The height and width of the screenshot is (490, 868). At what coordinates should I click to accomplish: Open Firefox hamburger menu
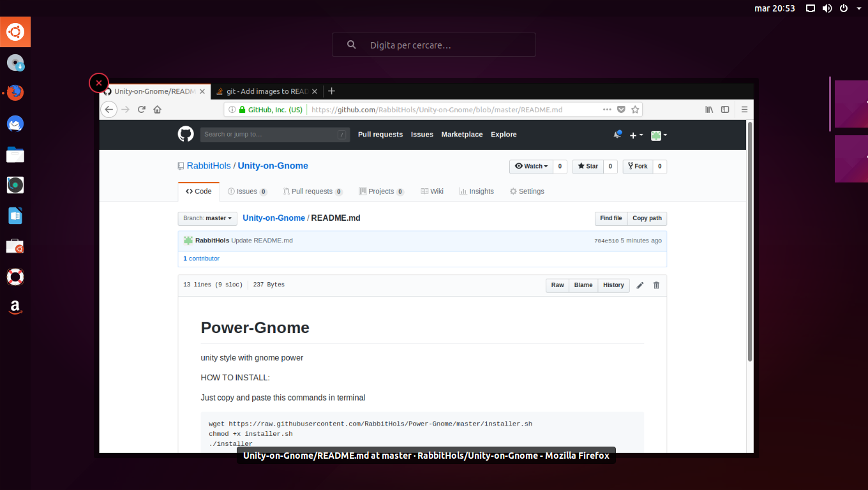click(x=744, y=109)
